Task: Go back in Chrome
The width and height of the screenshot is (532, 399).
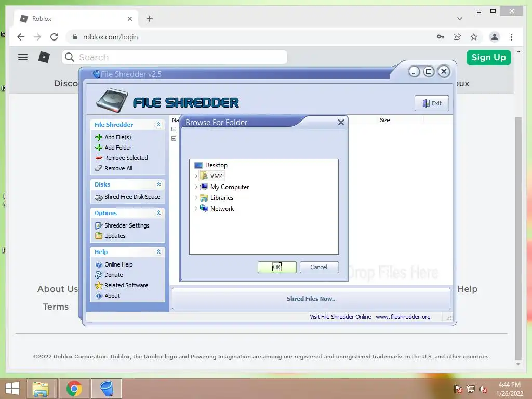Action: [x=21, y=37]
